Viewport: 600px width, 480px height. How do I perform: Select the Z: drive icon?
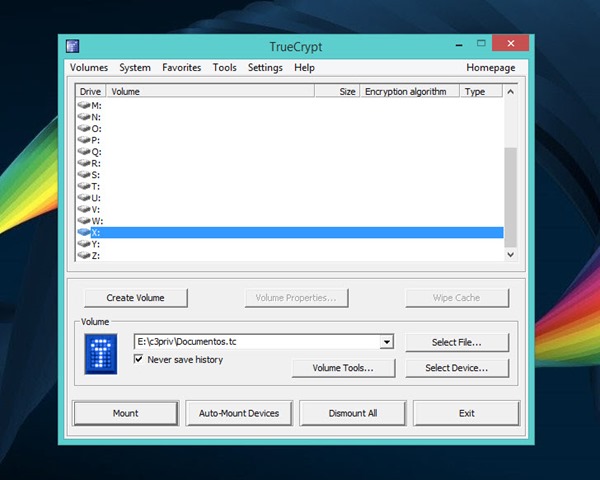[x=84, y=255]
